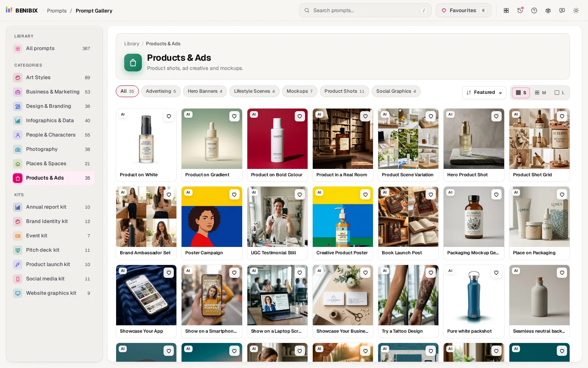Click the Infographics & Data chart icon
The height and width of the screenshot is (368, 588).
pos(18,121)
